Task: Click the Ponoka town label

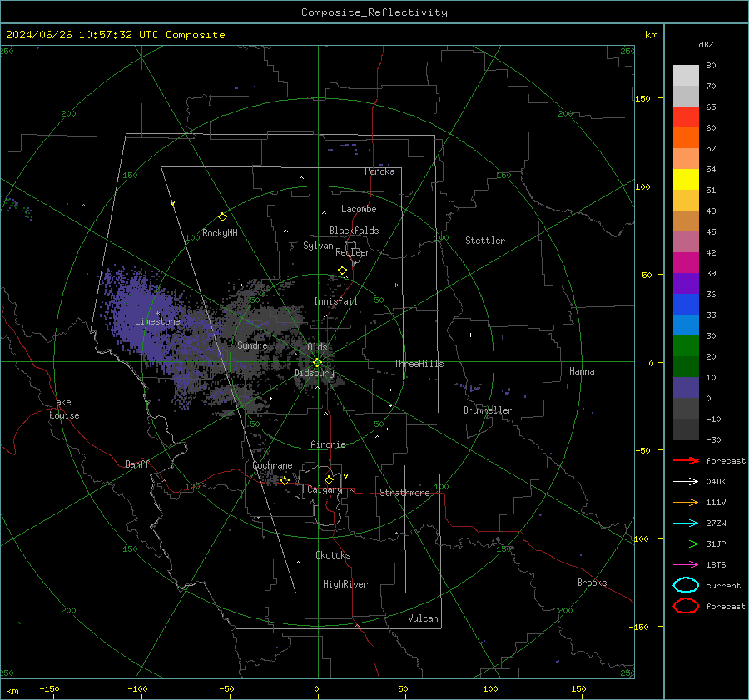Action: coord(379,171)
